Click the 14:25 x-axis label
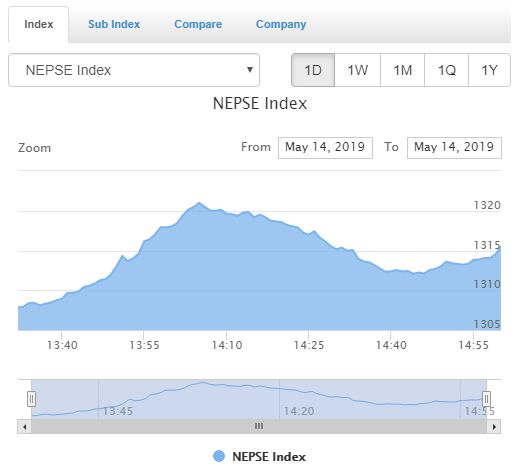Screen dimensions: 520x472 (x=309, y=345)
